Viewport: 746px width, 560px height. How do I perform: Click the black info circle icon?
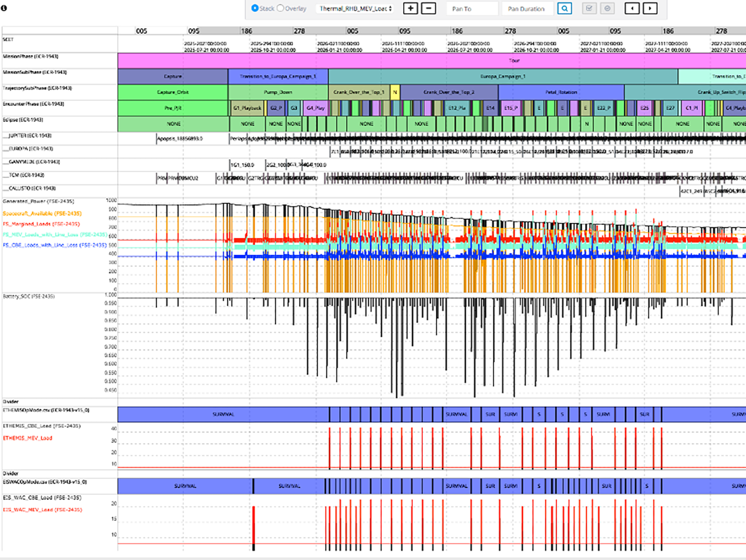pyautogui.click(x=4, y=8)
